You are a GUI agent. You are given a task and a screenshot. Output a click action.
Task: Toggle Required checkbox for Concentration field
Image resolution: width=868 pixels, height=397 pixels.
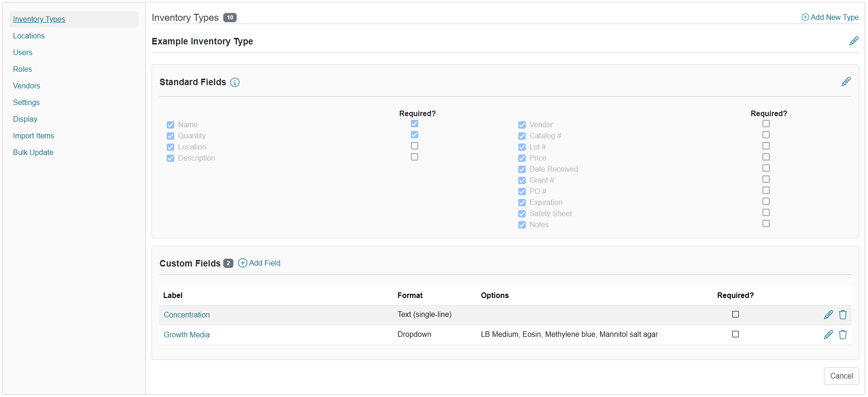pyautogui.click(x=735, y=314)
